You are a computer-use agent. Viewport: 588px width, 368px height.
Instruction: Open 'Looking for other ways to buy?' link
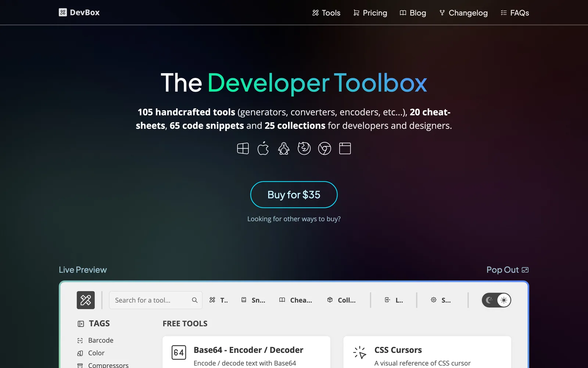(x=294, y=219)
